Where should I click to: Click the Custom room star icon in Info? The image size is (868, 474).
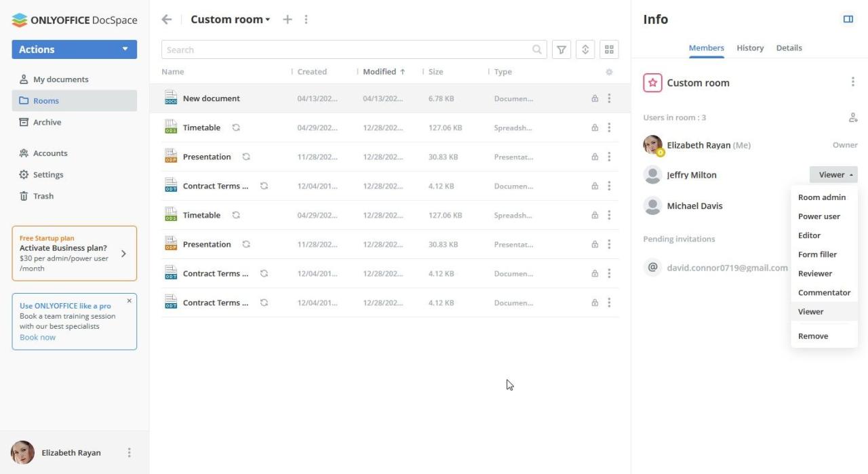point(652,83)
